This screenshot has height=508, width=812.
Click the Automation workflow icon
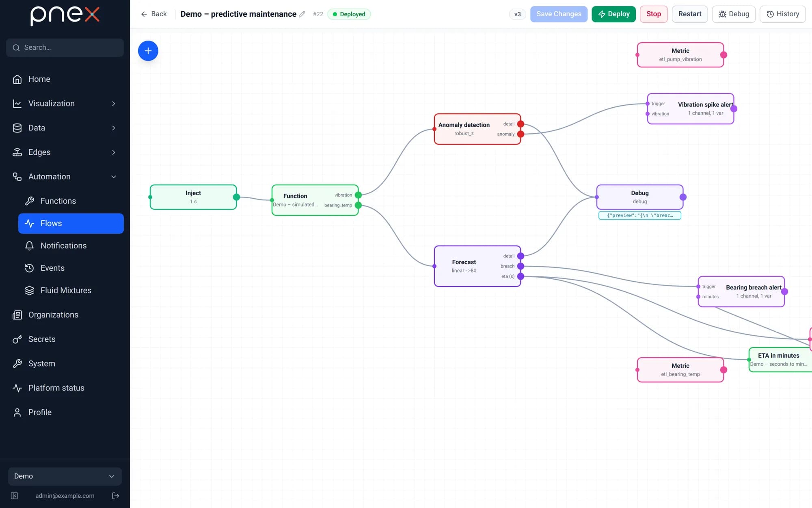point(17,176)
